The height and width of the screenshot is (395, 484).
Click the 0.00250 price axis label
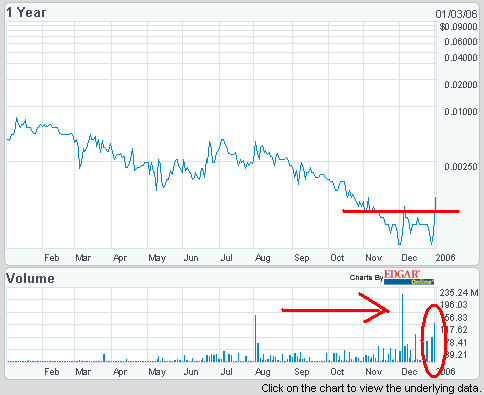(461, 166)
